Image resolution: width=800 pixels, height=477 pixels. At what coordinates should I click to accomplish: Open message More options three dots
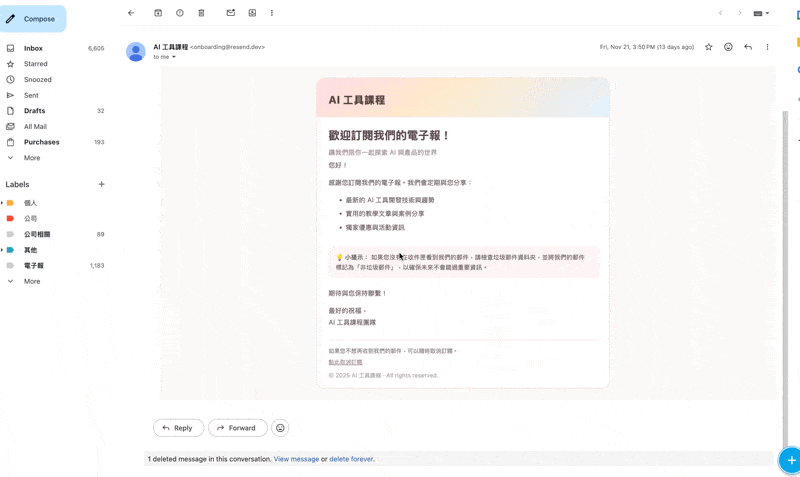[x=767, y=47]
